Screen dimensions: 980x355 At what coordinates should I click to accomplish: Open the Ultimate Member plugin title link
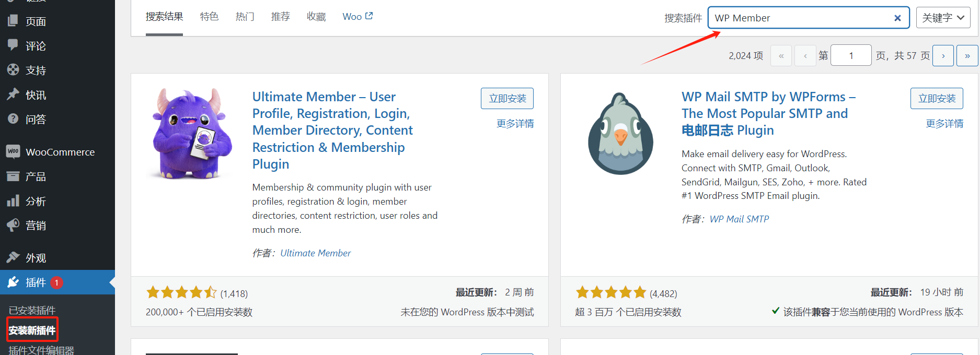point(332,131)
